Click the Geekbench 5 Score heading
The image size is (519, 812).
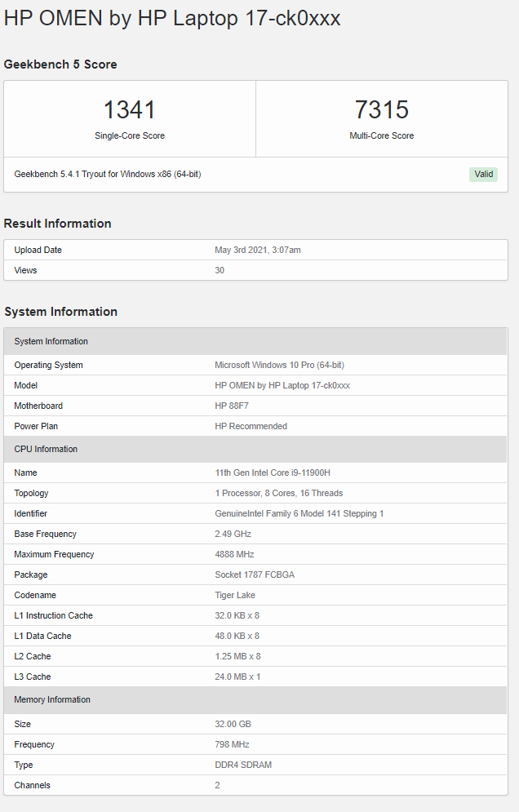coord(60,64)
